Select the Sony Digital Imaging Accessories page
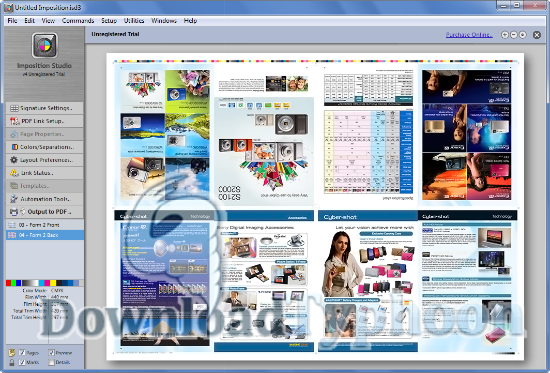550x373 pixels. coord(264,281)
